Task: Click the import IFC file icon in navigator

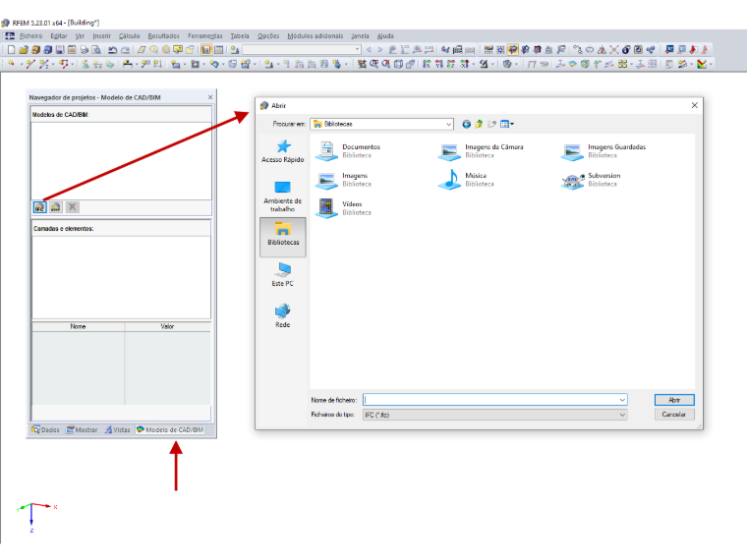Action: coord(40,207)
